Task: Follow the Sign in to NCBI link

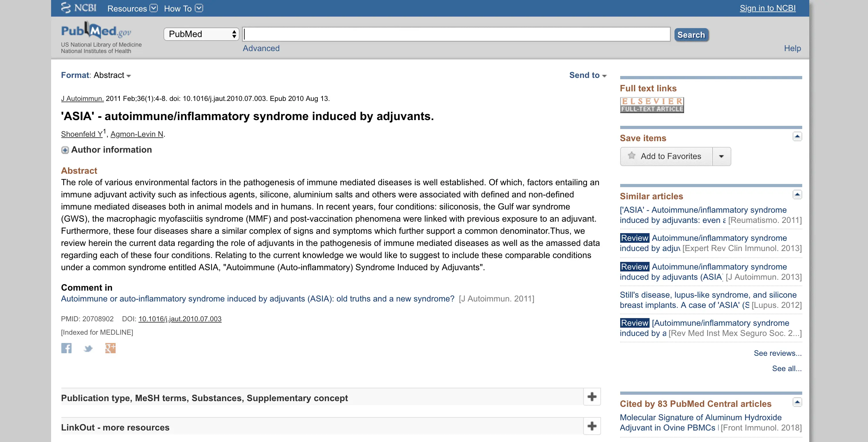Action: click(x=767, y=8)
